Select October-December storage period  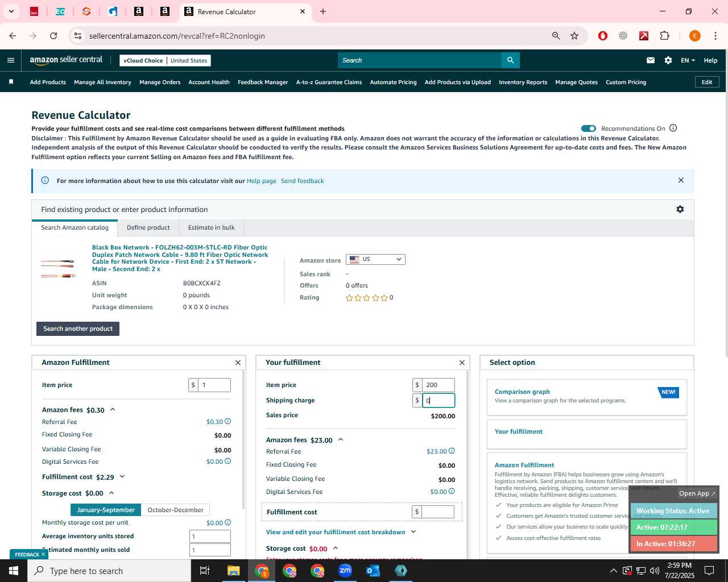coord(175,510)
